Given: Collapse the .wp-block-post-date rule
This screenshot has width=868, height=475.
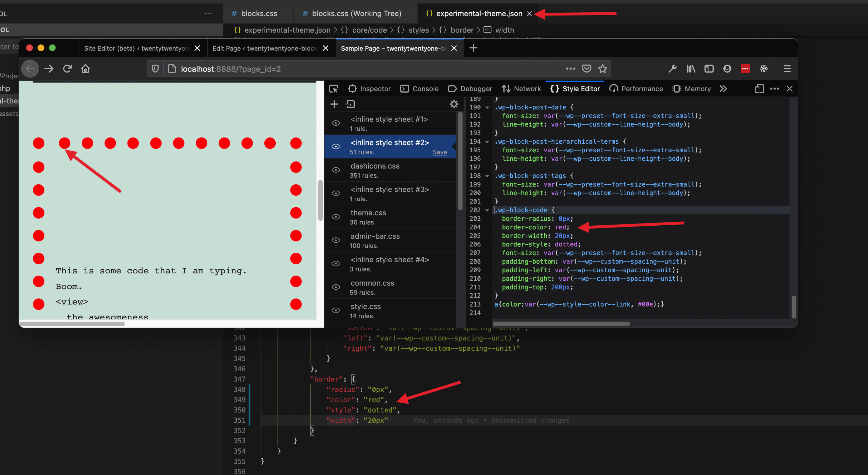Looking at the screenshot, I should tap(487, 108).
